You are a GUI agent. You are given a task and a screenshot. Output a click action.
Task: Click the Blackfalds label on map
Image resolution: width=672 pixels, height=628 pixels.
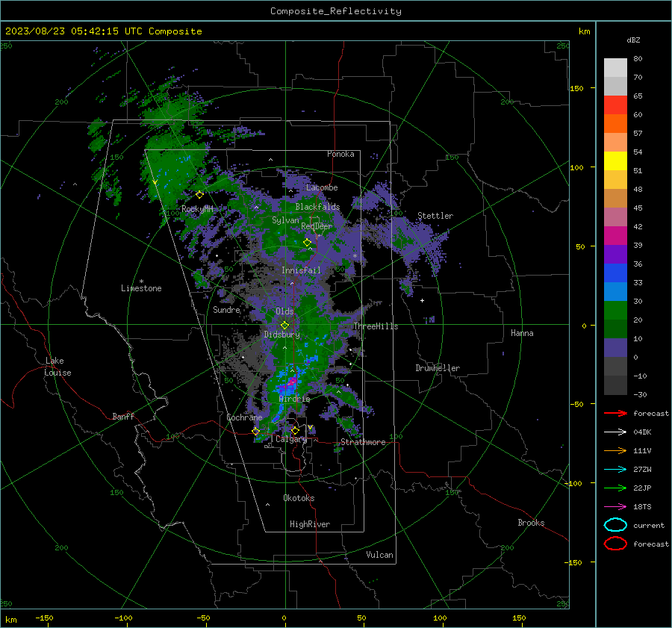tap(317, 207)
